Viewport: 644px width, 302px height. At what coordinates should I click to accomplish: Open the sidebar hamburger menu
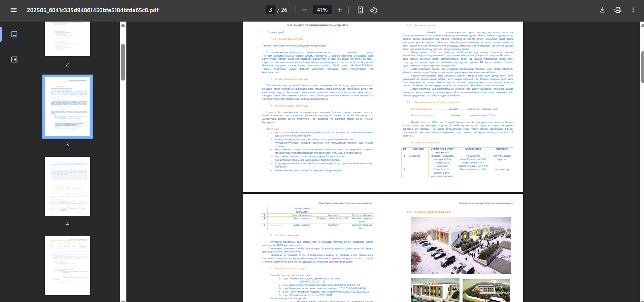13,10
